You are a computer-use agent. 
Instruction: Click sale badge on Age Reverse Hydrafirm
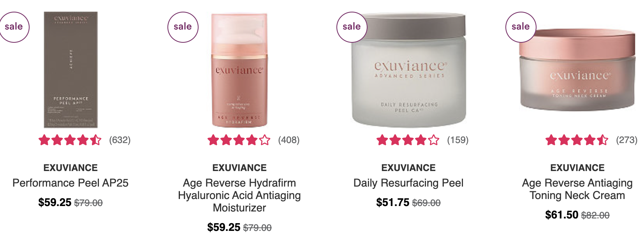pyautogui.click(x=183, y=27)
